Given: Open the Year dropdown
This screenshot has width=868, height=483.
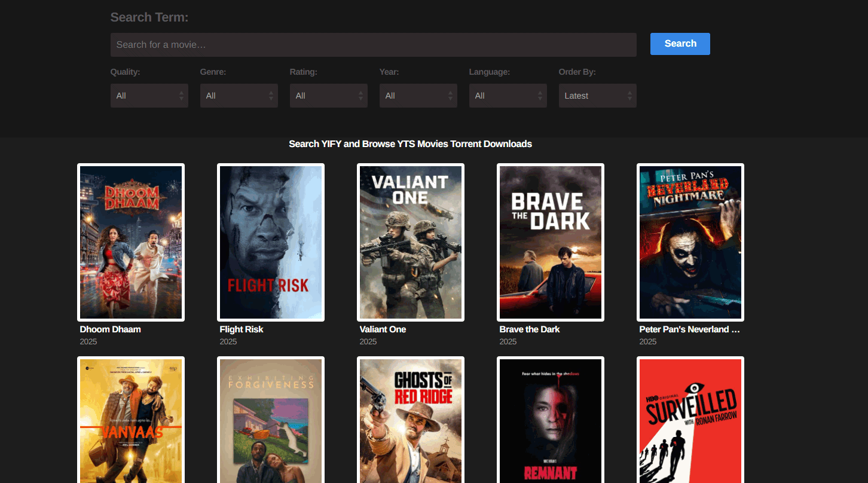Looking at the screenshot, I should (418, 96).
